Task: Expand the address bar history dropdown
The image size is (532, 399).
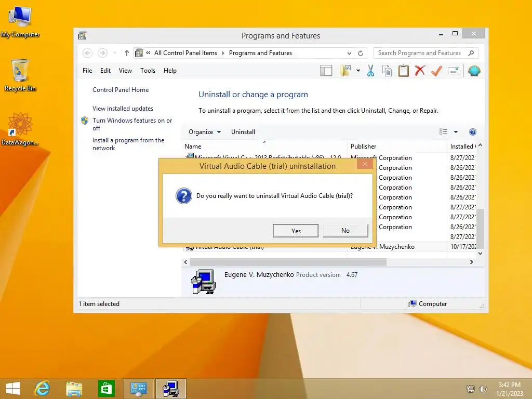Action: tap(349, 53)
